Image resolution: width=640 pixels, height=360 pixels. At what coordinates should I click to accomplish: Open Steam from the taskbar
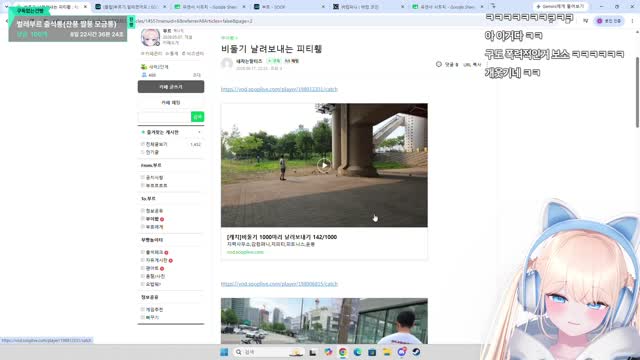tap(416, 352)
